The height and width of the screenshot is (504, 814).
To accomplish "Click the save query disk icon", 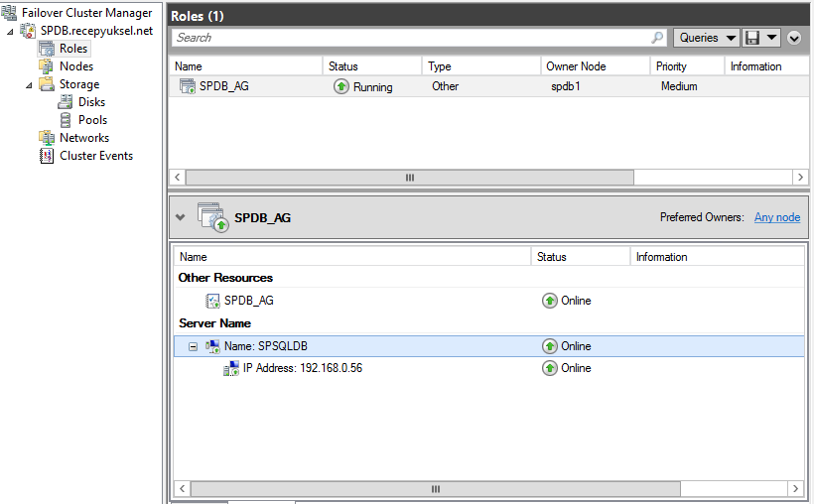I will coord(752,38).
